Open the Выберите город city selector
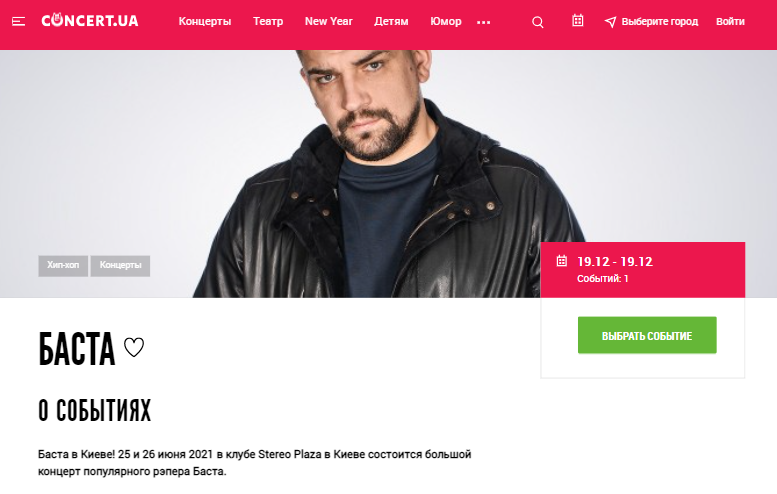 coord(659,22)
